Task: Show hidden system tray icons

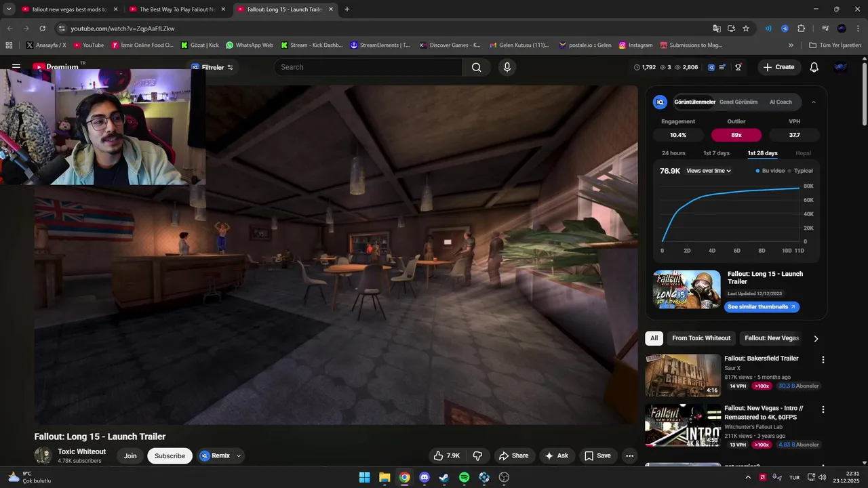Action: tap(747, 477)
